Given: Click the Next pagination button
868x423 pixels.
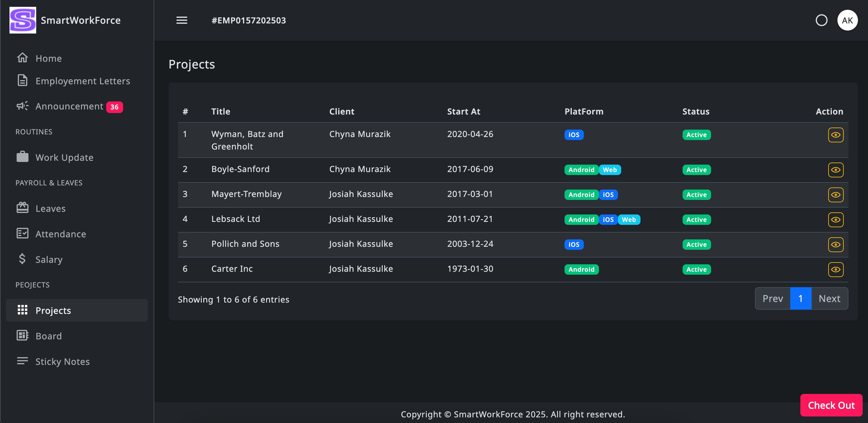Looking at the screenshot, I should coord(829,298).
